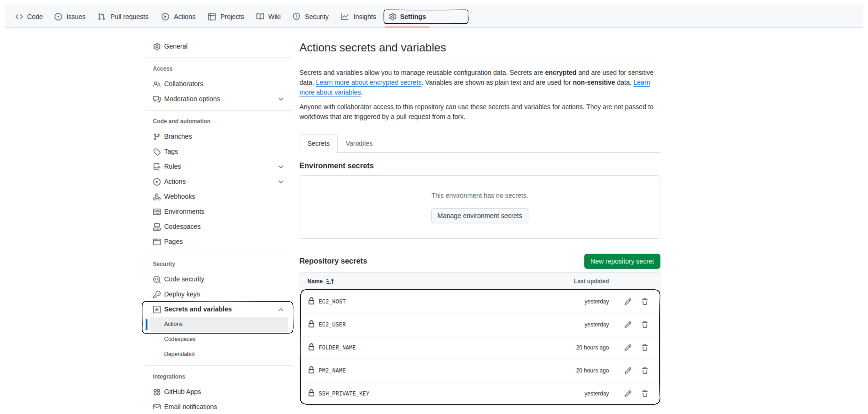Delete the EC2_HOST secret trash icon
The height and width of the screenshot is (414, 868).
644,302
